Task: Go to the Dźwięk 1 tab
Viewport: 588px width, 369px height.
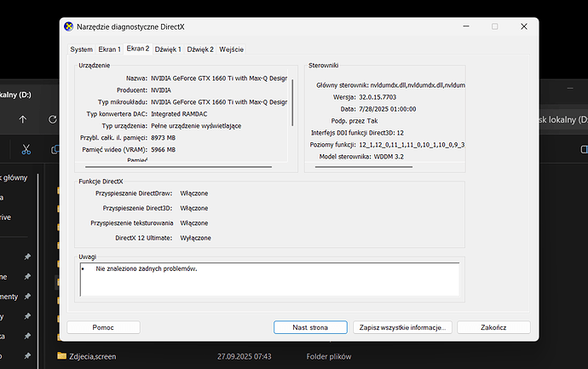Action: point(169,49)
